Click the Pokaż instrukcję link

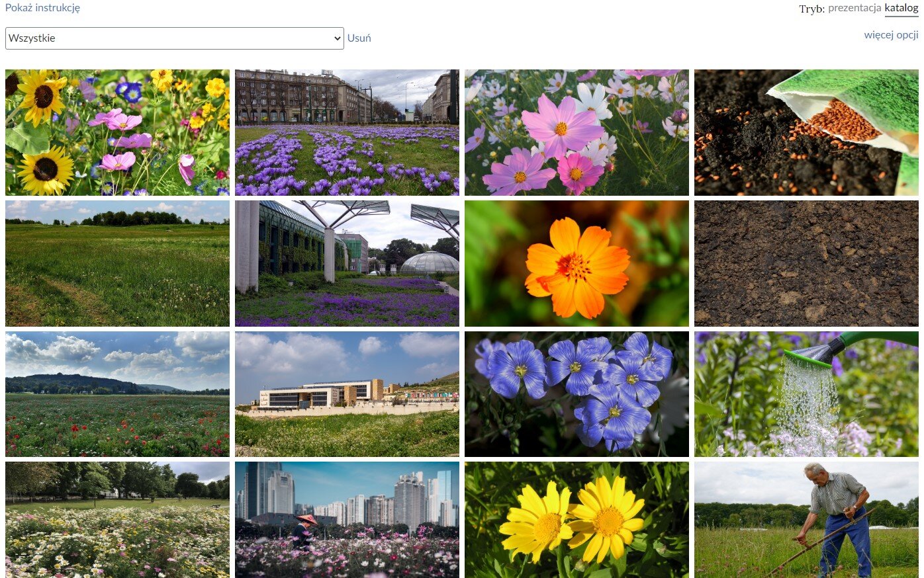point(42,8)
